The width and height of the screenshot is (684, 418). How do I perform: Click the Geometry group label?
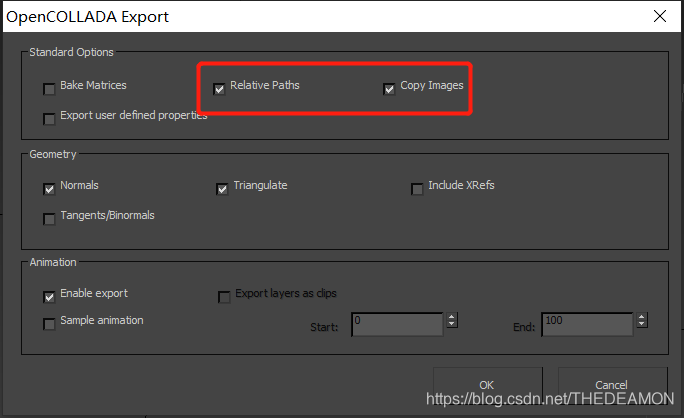(x=53, y=154)
